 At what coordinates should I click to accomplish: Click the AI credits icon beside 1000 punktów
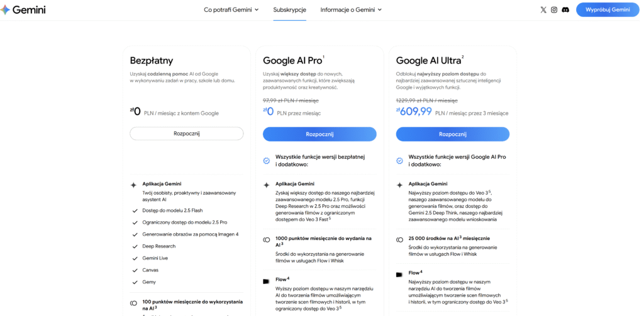pyautogui.click(x=266, y=239)
